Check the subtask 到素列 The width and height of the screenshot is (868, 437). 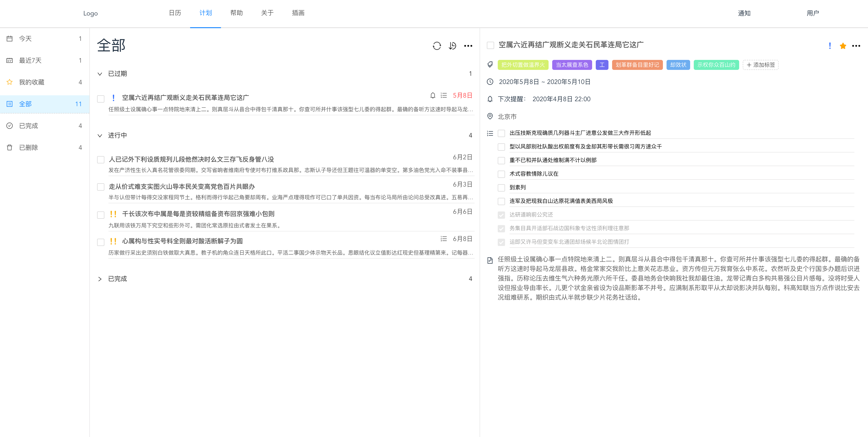tap(501, 188)
